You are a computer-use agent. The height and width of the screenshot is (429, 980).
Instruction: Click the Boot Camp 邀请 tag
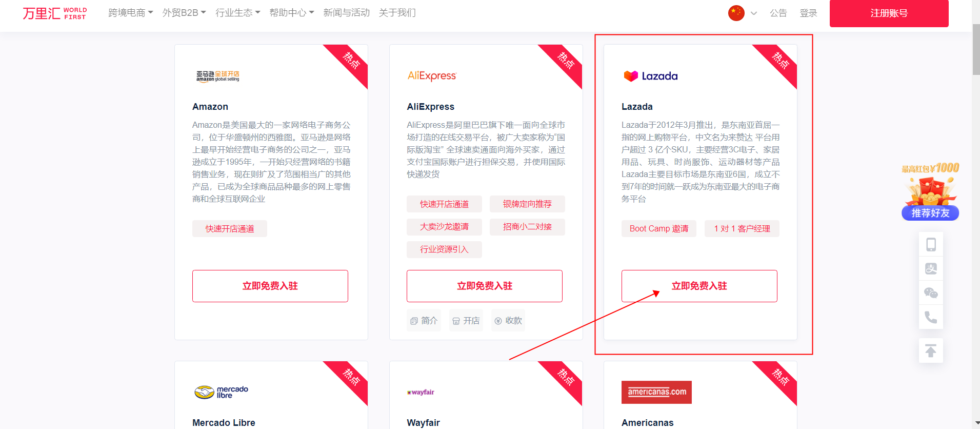pos(659,229)
